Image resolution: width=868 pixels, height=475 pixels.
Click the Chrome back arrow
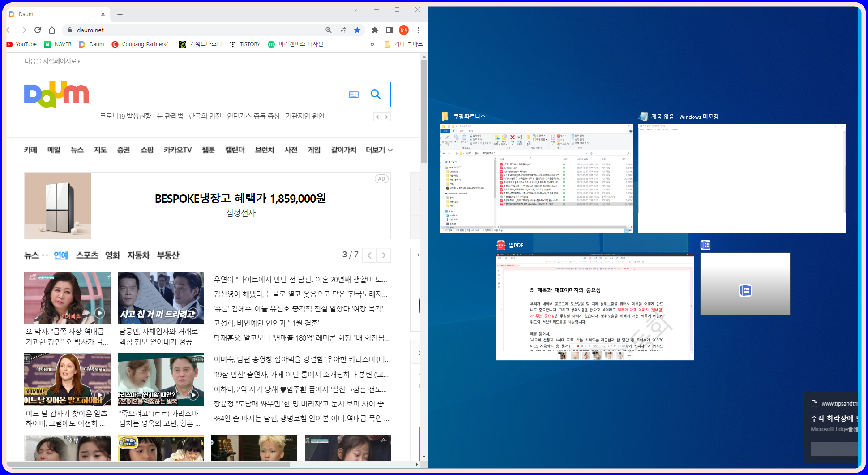coord(9,30)
